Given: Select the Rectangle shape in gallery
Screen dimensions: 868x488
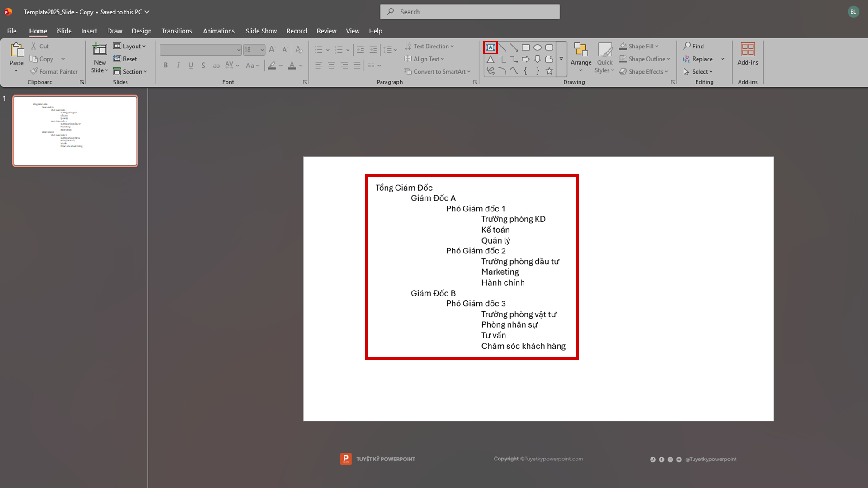Looking at the screenshot, I should (x=526, y=47).
